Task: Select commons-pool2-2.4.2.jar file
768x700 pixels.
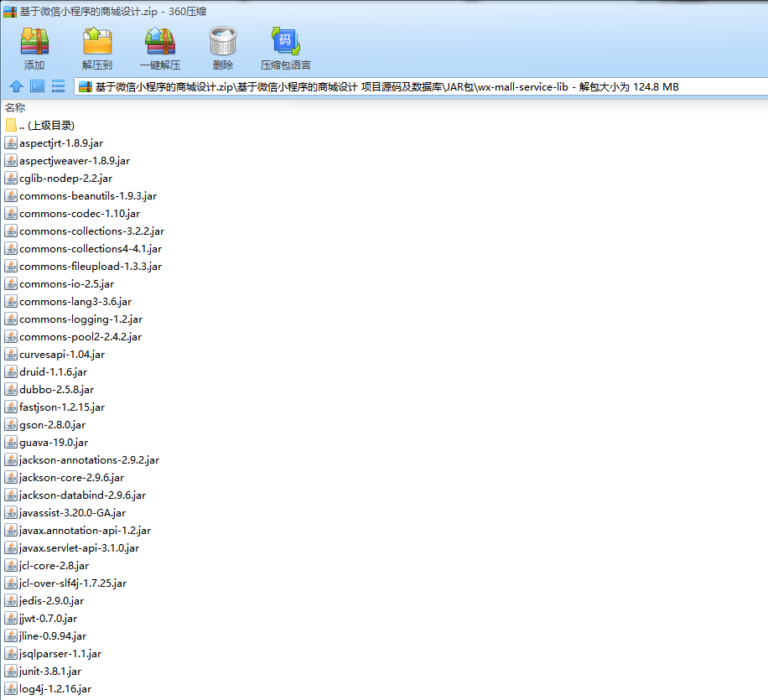Action: [74, 337]
